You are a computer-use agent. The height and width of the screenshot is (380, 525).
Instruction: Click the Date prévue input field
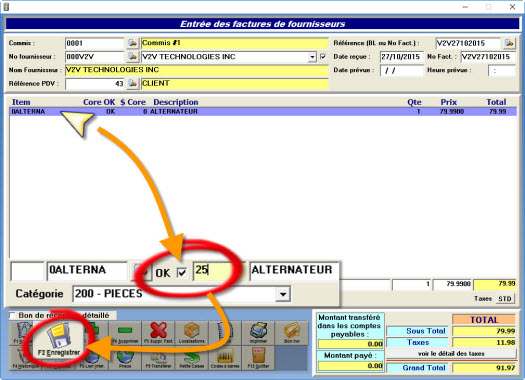(402, 71)
